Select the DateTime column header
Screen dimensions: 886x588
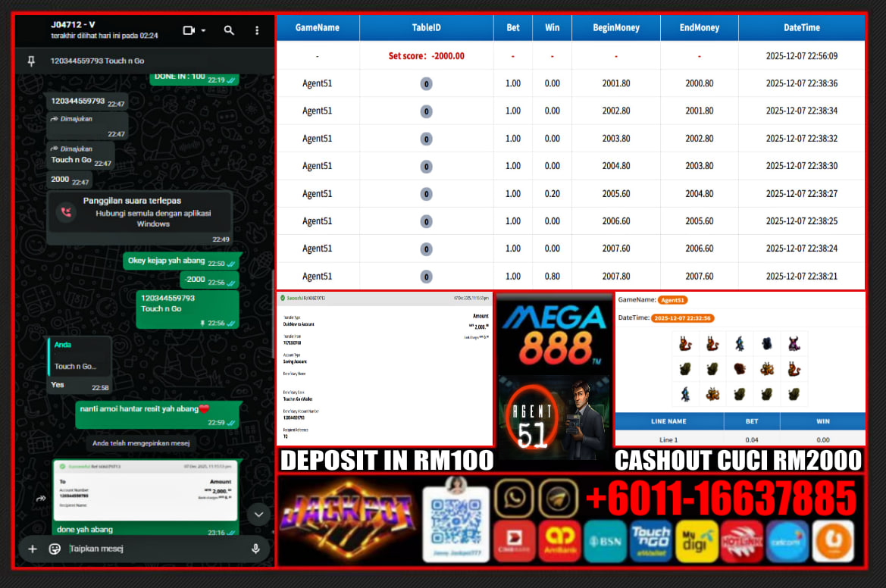(801, 27)
